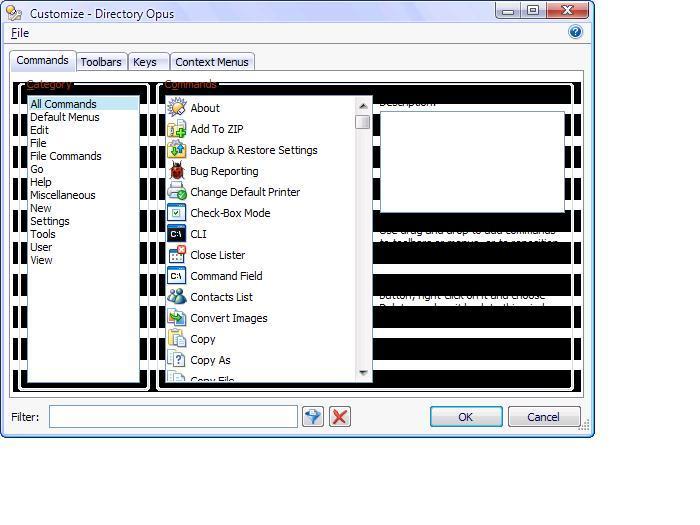Select the About command text

205,108
